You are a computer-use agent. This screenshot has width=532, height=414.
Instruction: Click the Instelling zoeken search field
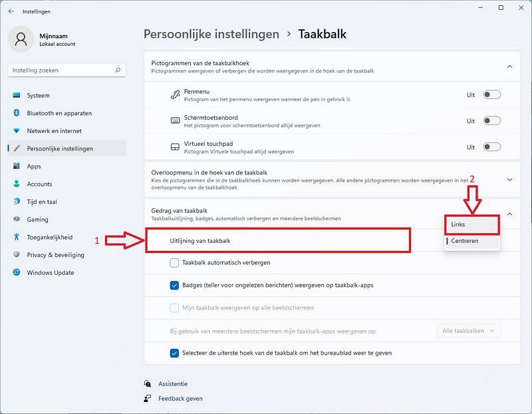tap(67, 71)
